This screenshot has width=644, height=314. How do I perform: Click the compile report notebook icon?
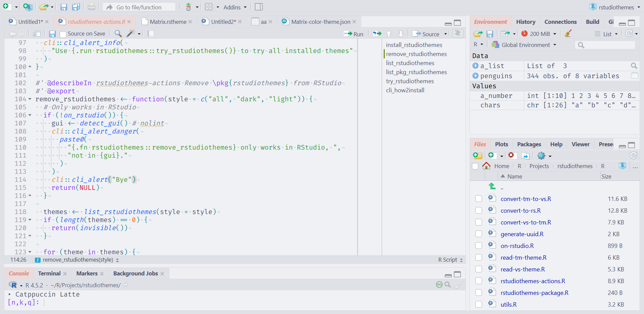pyautogui.click(x=151, y=34)
